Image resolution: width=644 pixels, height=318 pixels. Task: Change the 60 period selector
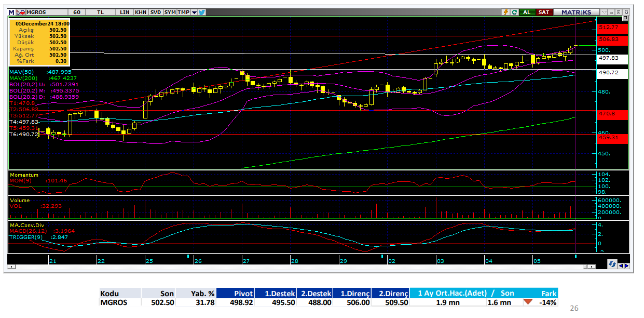coord(77,12)
